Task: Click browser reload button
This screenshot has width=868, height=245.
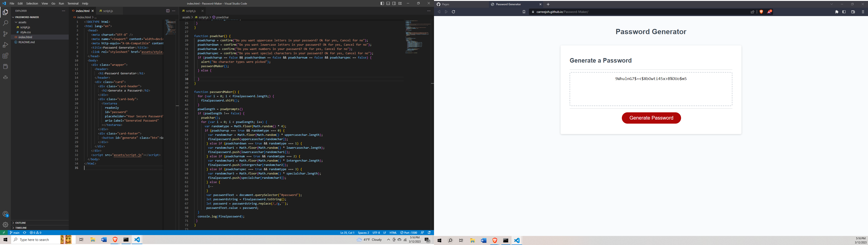Action: coord(453,12)
